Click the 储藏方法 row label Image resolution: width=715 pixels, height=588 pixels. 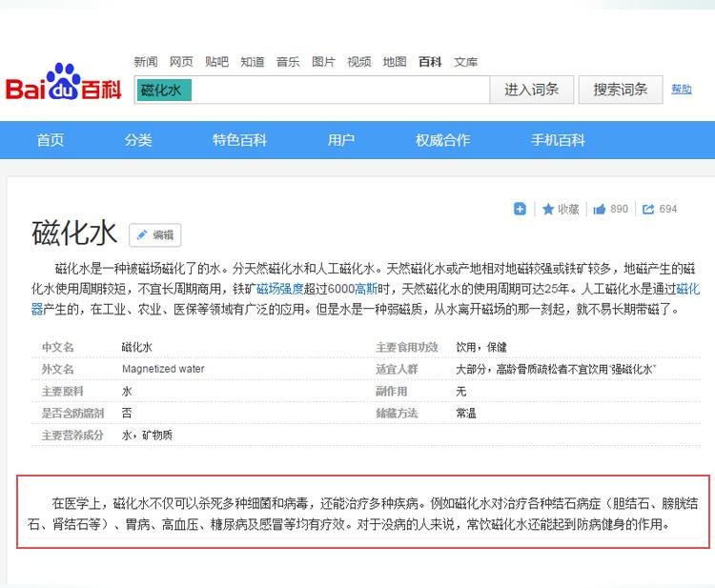(x=397, y=414)
